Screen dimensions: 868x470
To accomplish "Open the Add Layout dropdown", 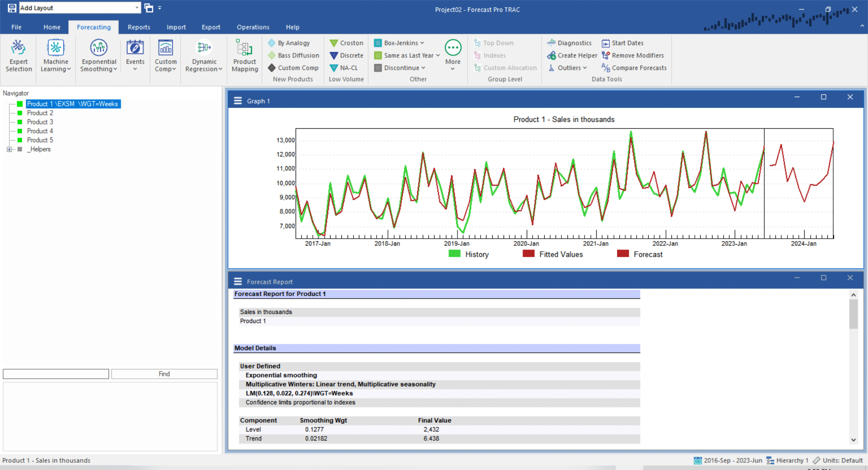I will pos(137,7).
